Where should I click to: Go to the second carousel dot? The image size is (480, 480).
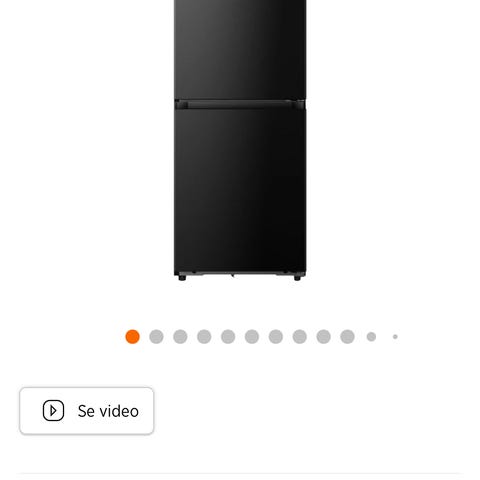156,337
